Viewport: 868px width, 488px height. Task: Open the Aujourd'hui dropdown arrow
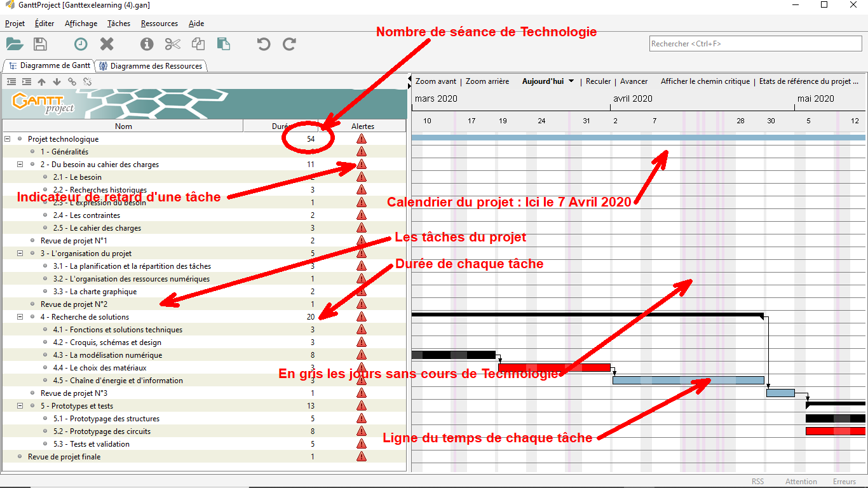click(x=571, y=81)
